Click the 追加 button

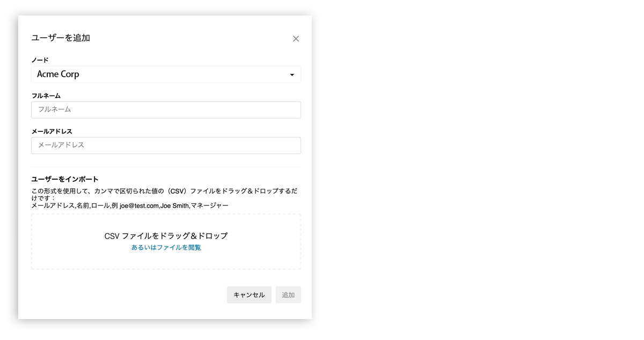pyautogui.click(x=288, y=295)
